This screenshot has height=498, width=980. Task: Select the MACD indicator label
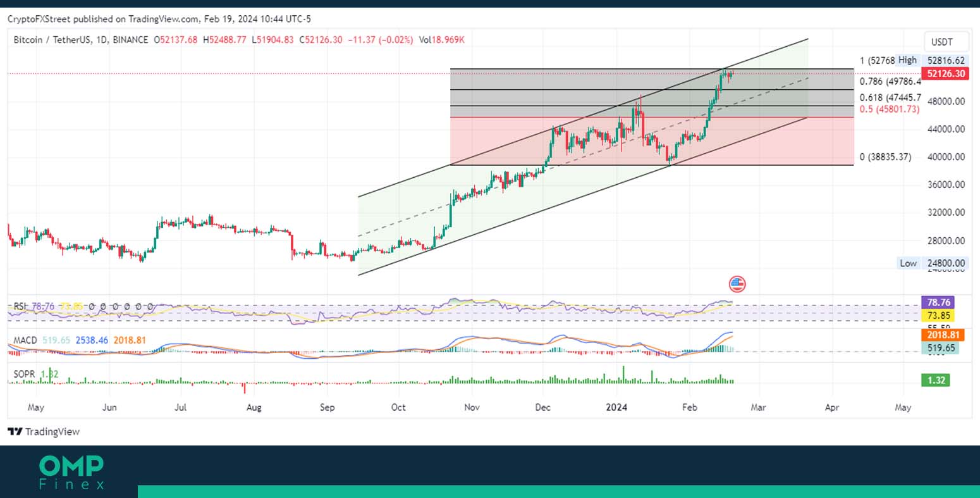click(x=25, y=340)
